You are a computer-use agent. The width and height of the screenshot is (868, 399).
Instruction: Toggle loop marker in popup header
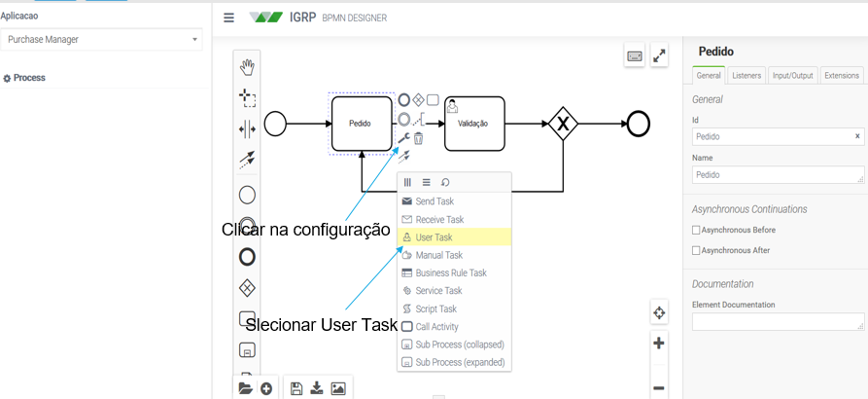(445, 182)
